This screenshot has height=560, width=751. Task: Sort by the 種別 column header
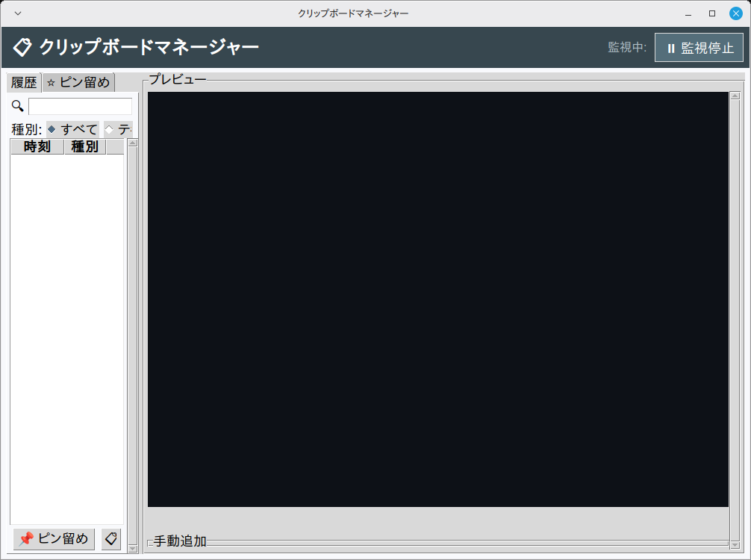point(85,146)
